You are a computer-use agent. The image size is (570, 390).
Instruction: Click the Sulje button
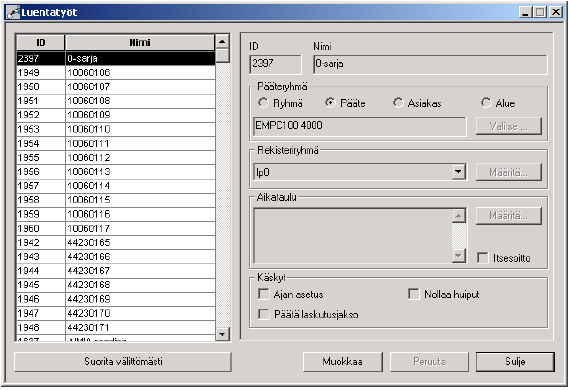(515, 361)
